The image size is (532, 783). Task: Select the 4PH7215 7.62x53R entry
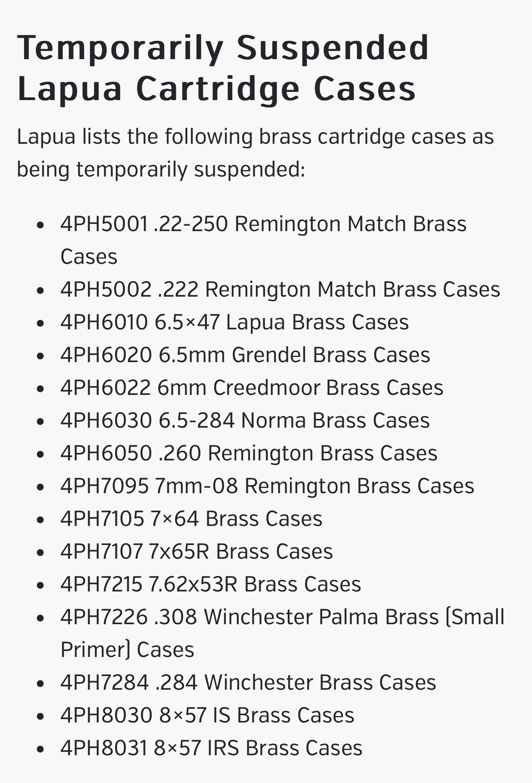point(211,584)
